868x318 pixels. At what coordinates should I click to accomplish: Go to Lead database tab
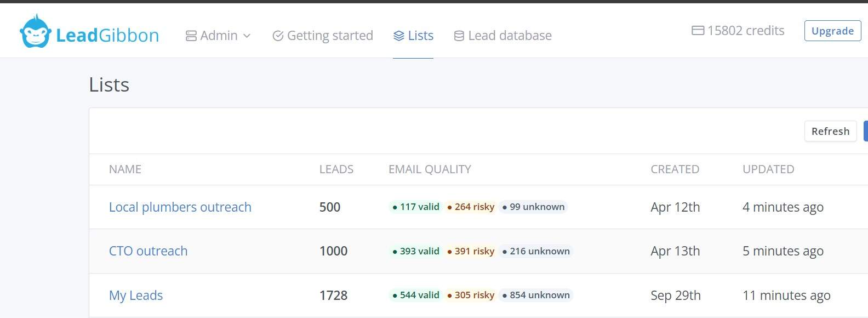510,36
